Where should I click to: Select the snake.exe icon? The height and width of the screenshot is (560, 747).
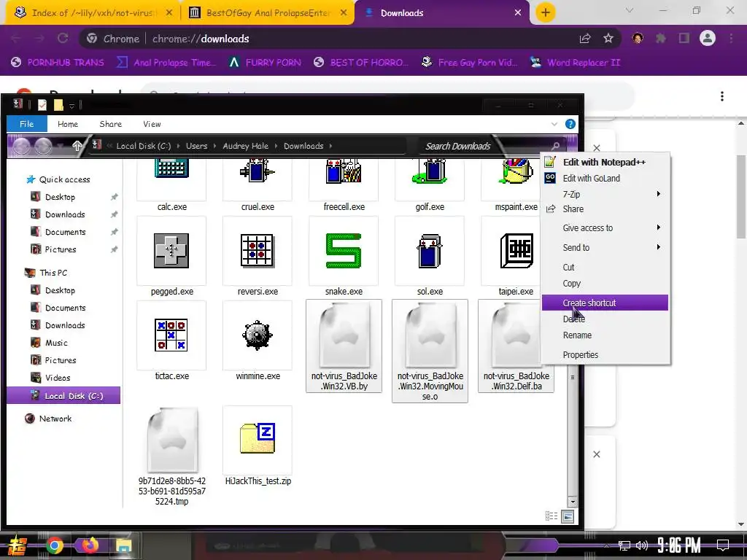344,251
